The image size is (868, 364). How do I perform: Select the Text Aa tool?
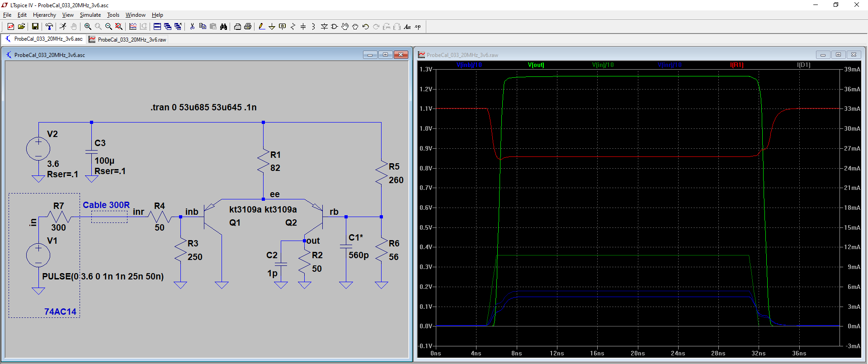407,27
